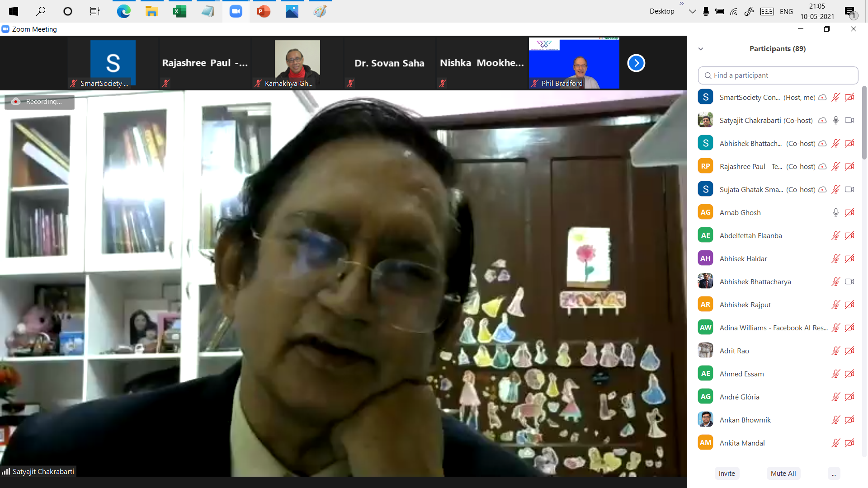Select Kamakhya Gh video thumbnail
This screenshot has height=488, width=868.
point(297,63)
